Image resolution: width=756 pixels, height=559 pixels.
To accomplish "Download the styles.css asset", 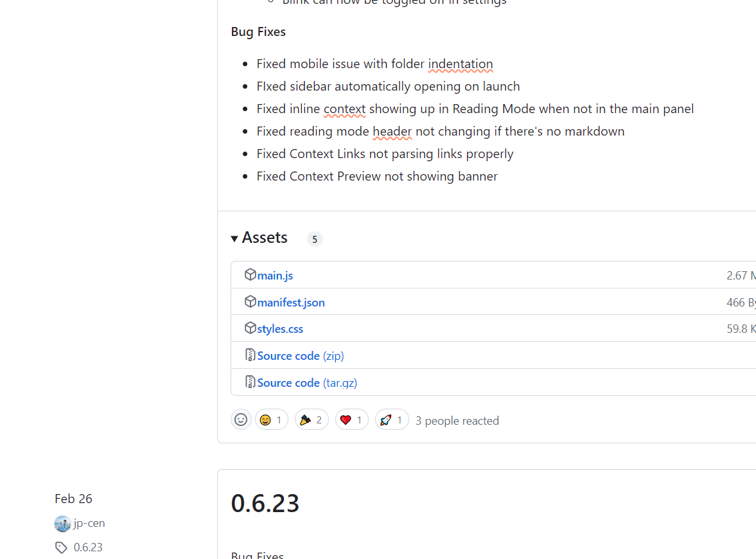I will click(x=280, y=328).
